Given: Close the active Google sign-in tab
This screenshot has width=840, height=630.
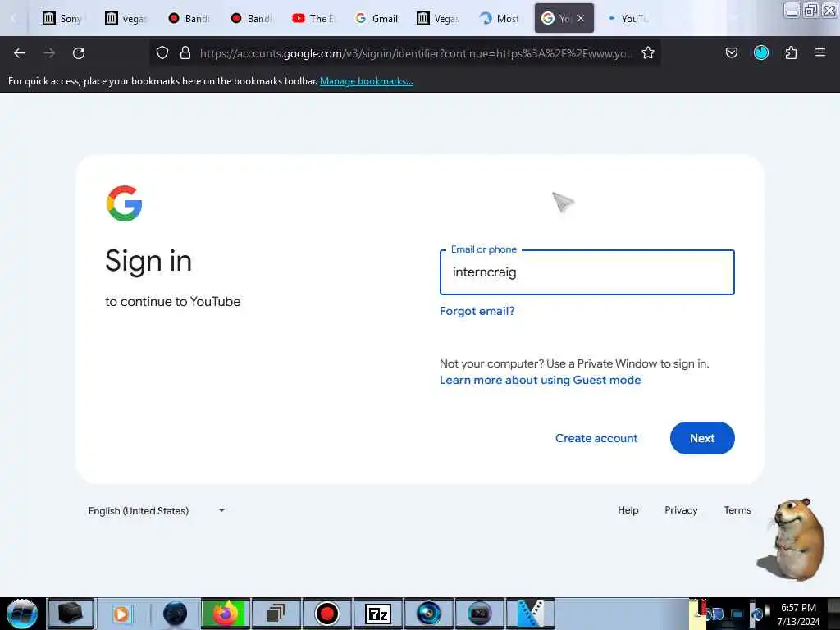Looking at the screenshot, I should 581,18.
